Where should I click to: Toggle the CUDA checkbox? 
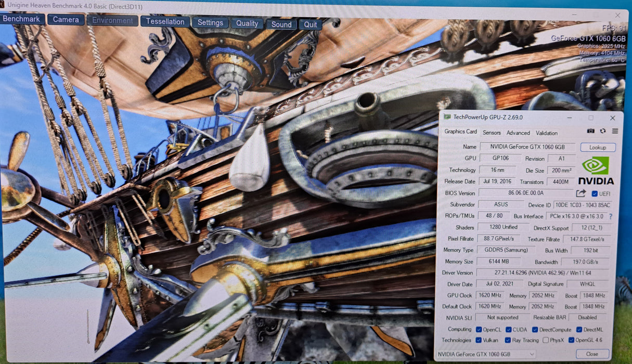pyautogui.click(x=508, y=329)
